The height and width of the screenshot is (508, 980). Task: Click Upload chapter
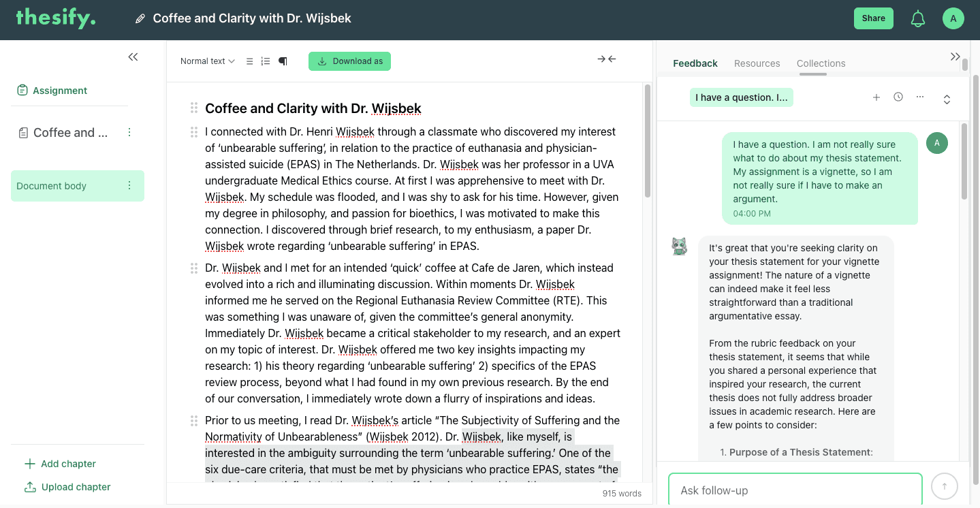[67, 487]
